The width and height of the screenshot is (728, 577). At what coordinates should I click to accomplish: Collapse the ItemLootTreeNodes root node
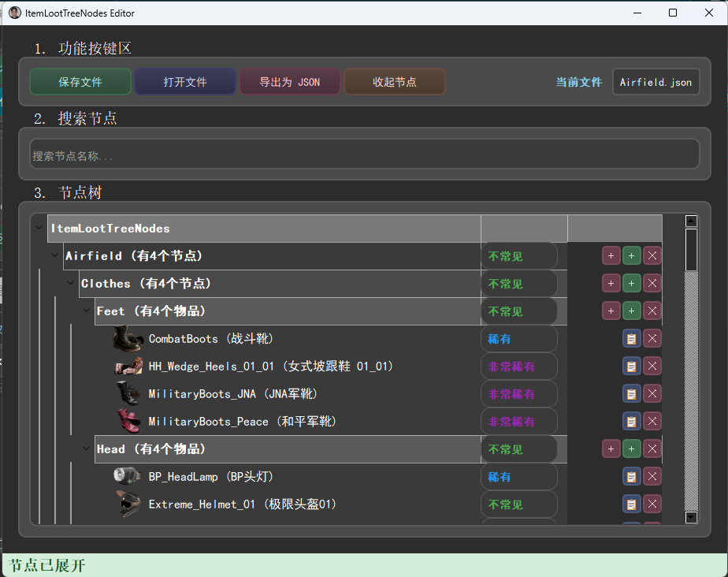(x=39, y=229)
